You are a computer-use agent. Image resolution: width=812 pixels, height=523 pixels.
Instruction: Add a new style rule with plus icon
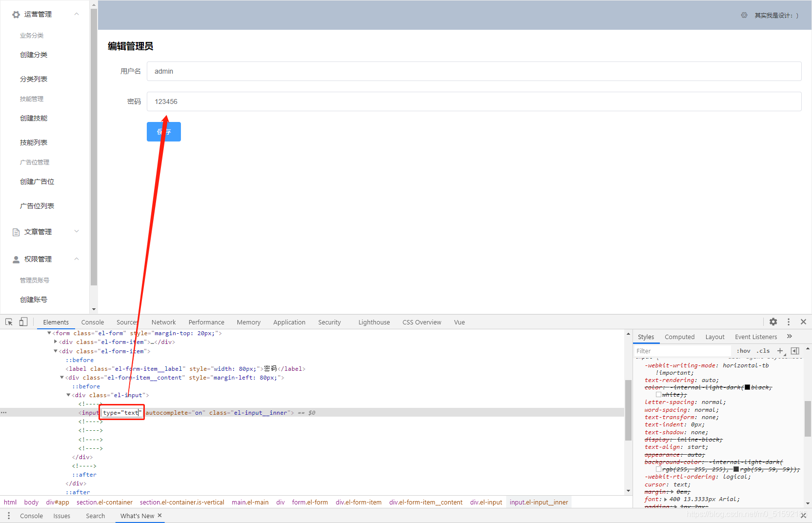click(780, 351)
